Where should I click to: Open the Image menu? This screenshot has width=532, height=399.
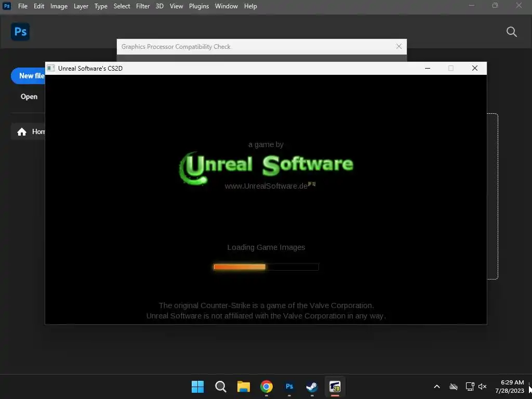click(59, 6)
